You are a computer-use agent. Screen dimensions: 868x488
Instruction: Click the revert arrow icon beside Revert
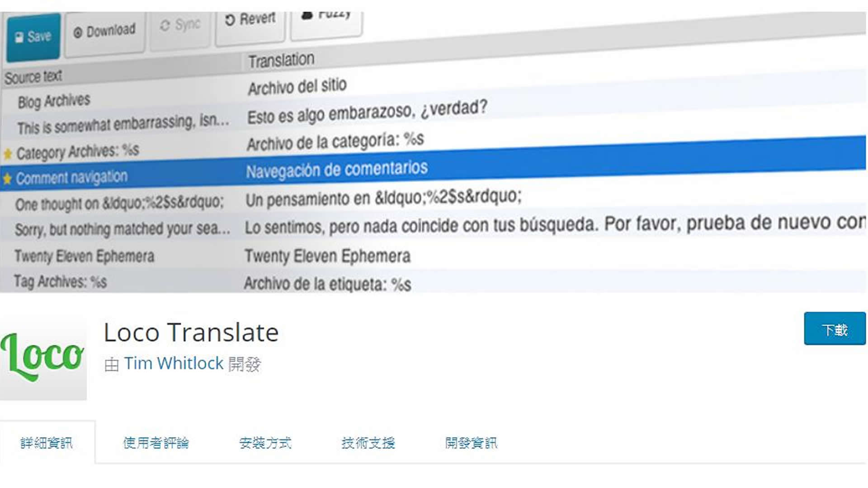230,20
